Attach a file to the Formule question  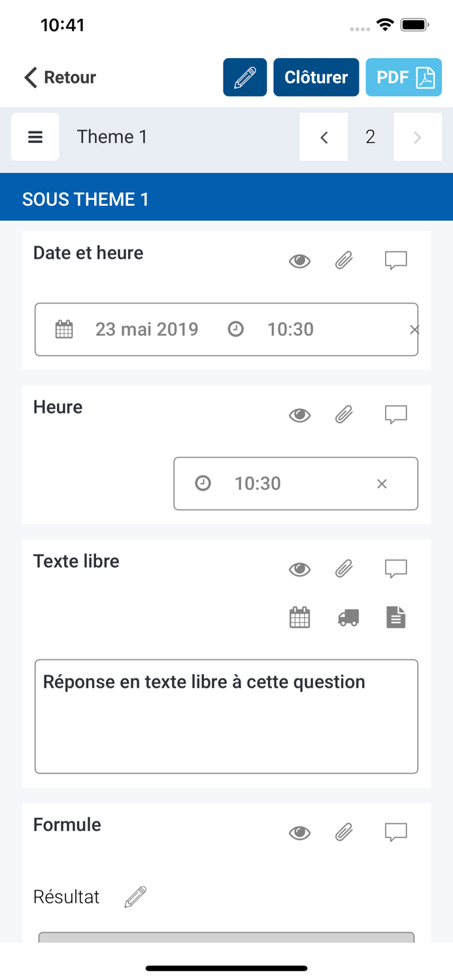(x=343, y=832)
